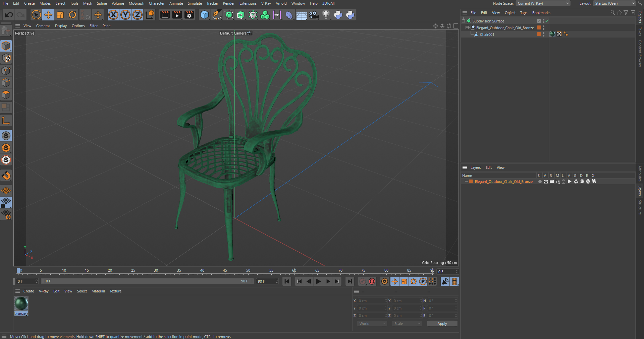Collapse Elegant_Outdoor_Chair_Old_Bronze object node

point(467,27)
